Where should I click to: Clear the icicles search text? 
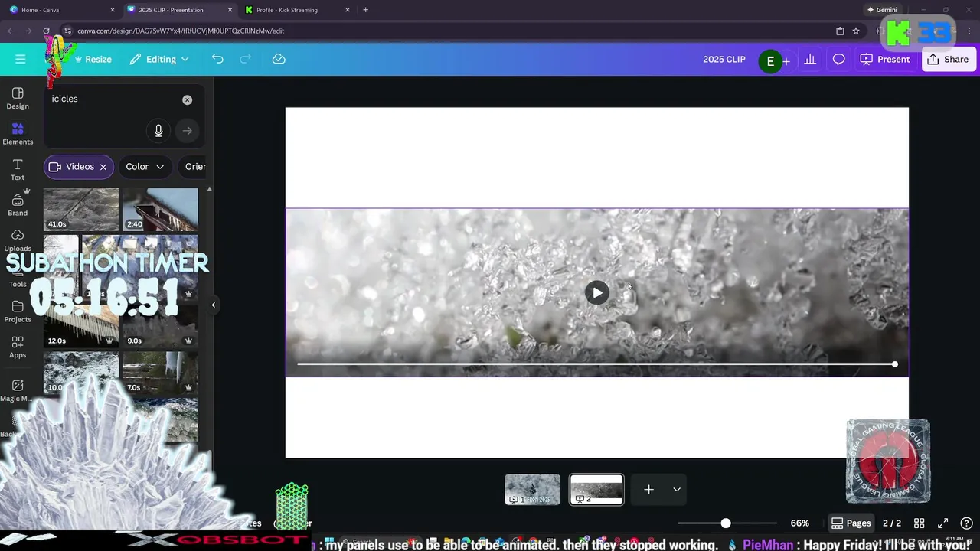point(187,99)
